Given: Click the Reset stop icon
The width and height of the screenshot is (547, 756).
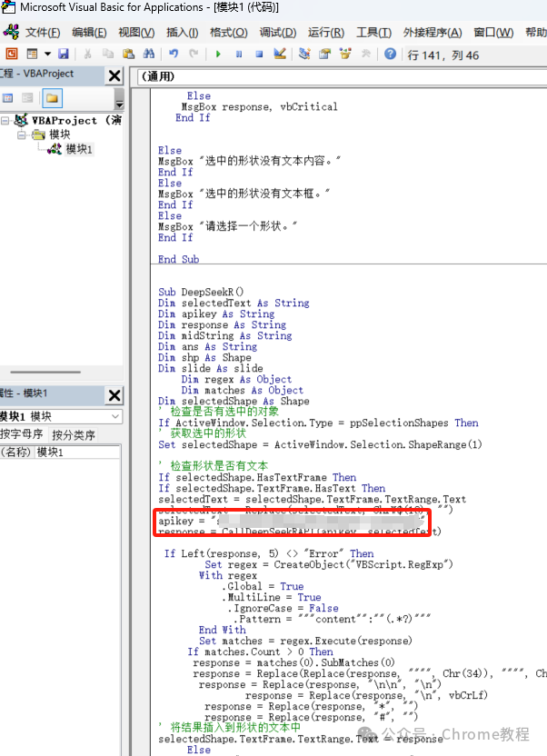Looking at the screenshot, I should click(x=259, y=54).
